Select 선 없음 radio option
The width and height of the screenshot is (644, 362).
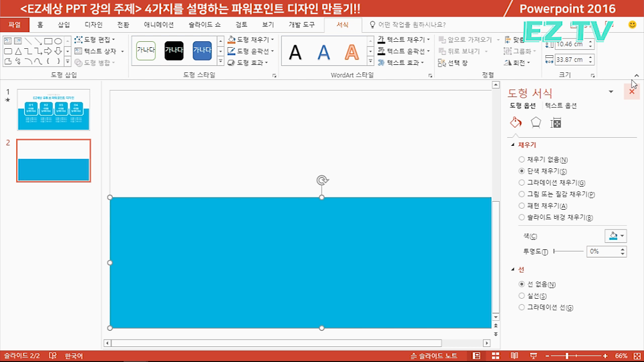pos(537,284)
